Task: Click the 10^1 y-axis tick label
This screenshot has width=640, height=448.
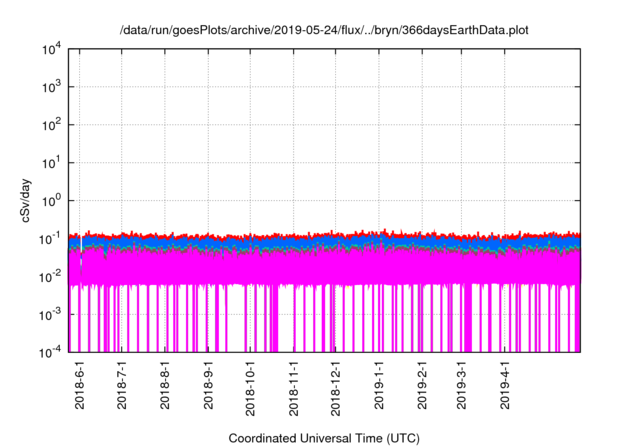Action: coord(51,163)
